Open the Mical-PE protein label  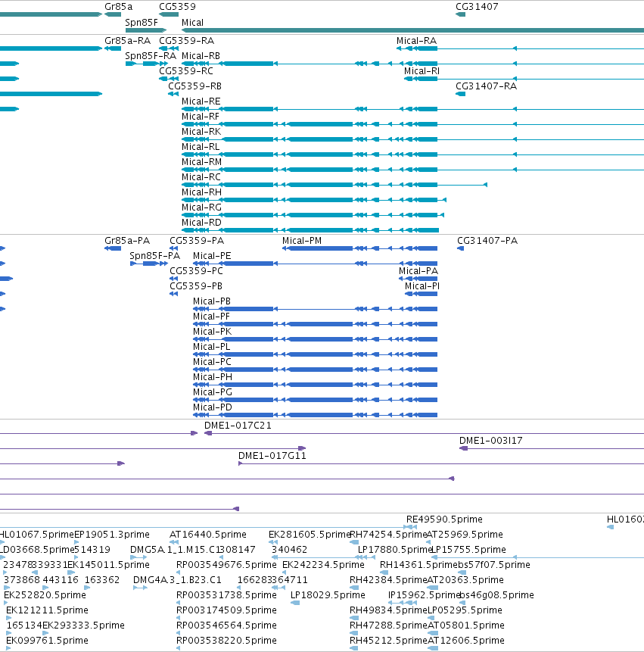pos(212,256)
